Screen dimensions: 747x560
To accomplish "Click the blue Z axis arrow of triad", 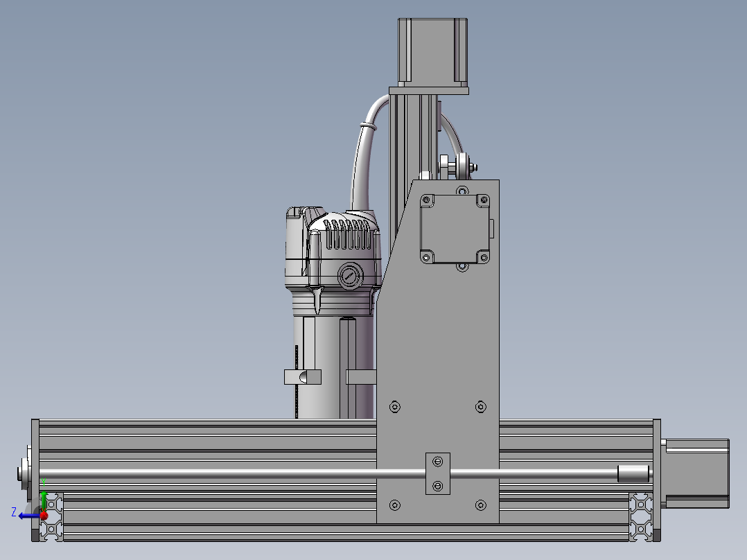I will pos(28,516).
